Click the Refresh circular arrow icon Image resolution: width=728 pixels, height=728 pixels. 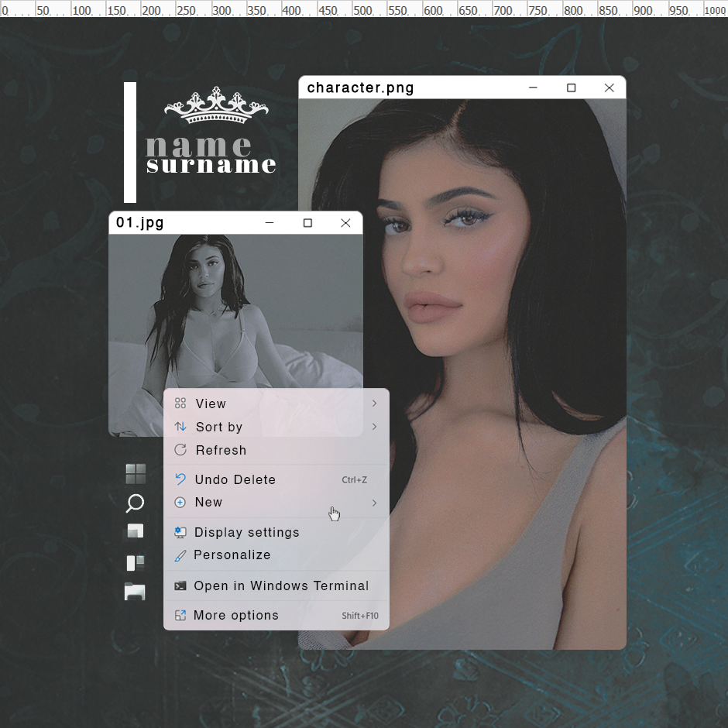click(180, 450)
